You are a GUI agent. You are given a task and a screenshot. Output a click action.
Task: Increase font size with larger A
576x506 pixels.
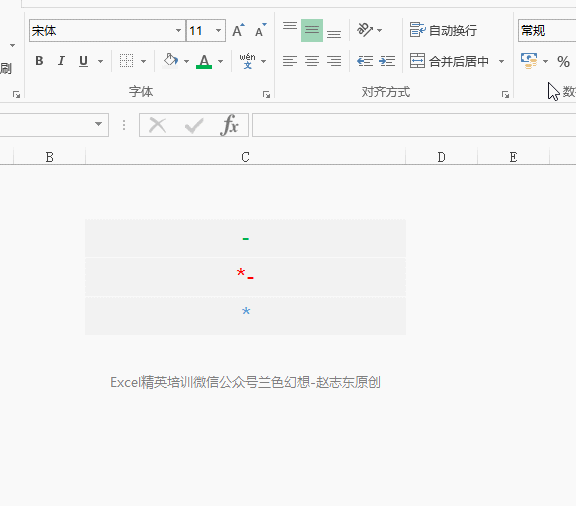click(238, 30)
